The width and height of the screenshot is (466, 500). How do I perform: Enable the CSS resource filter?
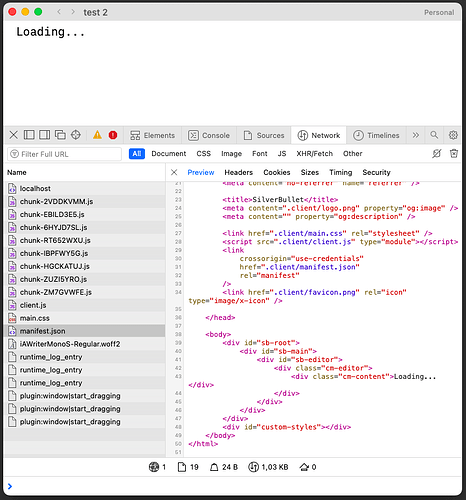pyautogui.click(x=204, y=154)
